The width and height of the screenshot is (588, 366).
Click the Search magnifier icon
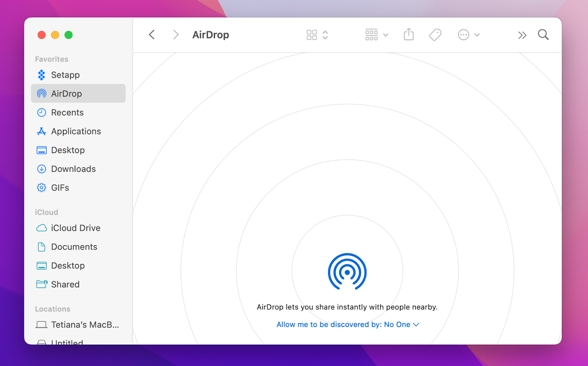click(x=543, y=35)
